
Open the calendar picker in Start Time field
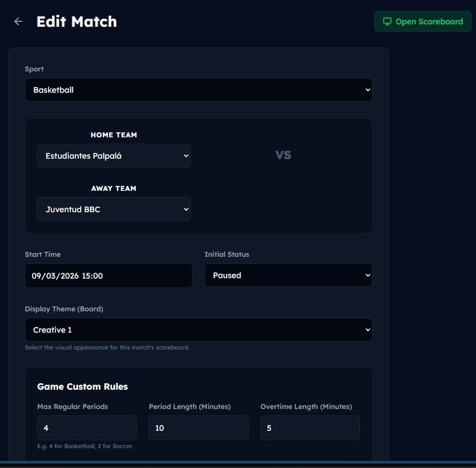(181, 276)
